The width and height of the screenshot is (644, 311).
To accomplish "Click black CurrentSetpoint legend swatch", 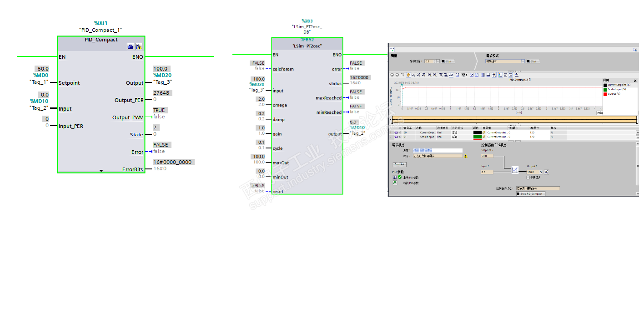I will (605, 85).
